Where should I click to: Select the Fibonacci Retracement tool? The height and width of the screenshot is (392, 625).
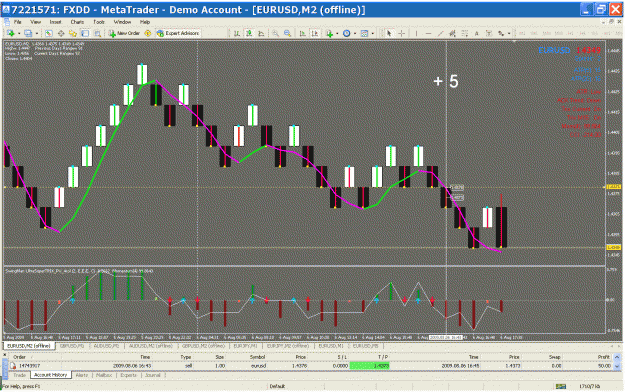click(465, 33)
